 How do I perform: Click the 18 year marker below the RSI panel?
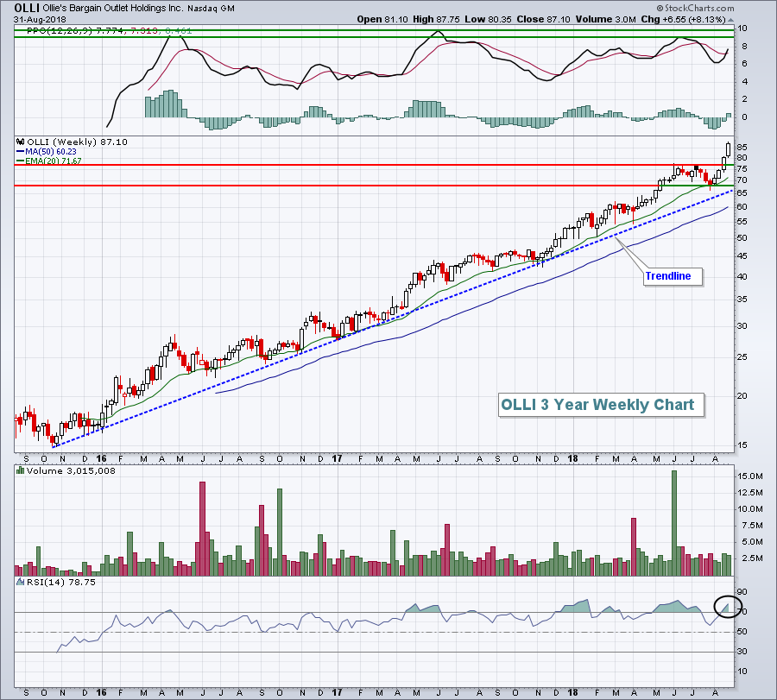coord(573,692)
